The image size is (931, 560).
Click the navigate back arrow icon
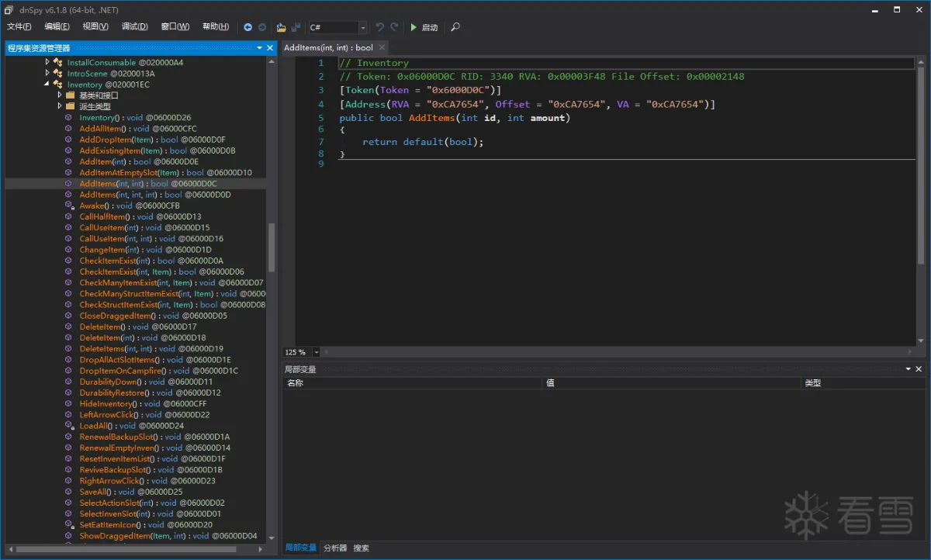tap(248, 27)
